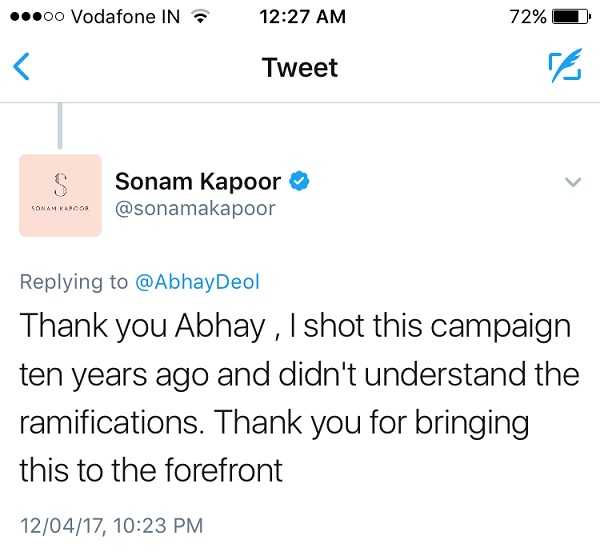The image size is (600, 560).
Task: Tap the 72% battery percentage
Action: (x=528, y=17)
